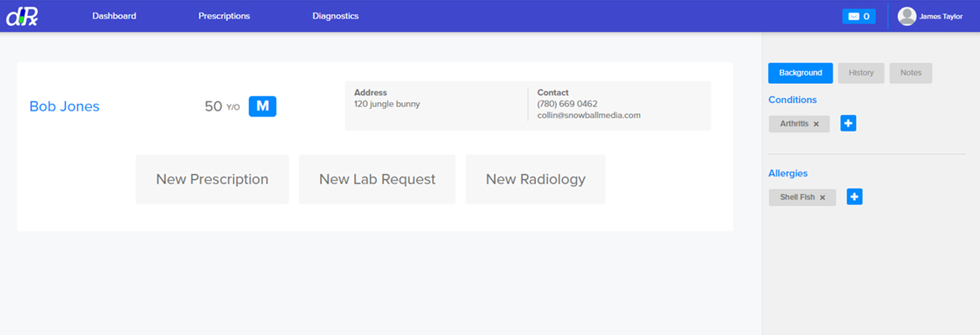This screenshot has height=335, width=980.
Task: Open the Diagnostics menu item
Action: tap(335, 16)
